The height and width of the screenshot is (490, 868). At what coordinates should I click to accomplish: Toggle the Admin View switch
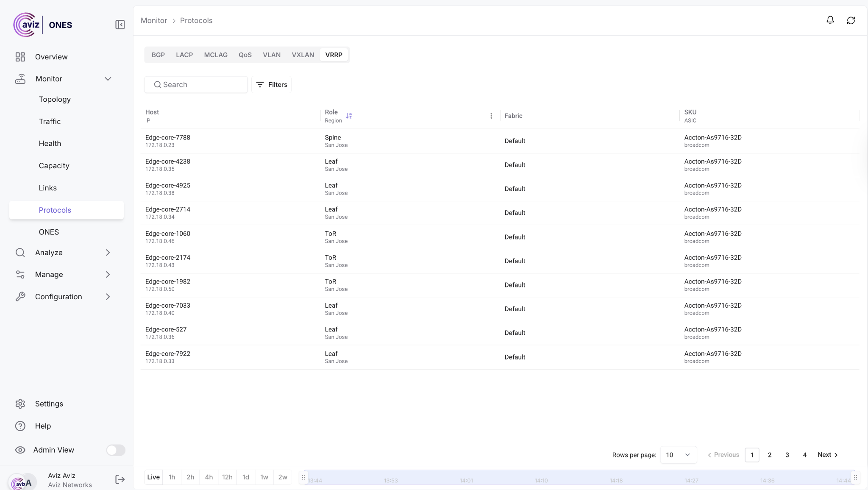coord(115,450)
